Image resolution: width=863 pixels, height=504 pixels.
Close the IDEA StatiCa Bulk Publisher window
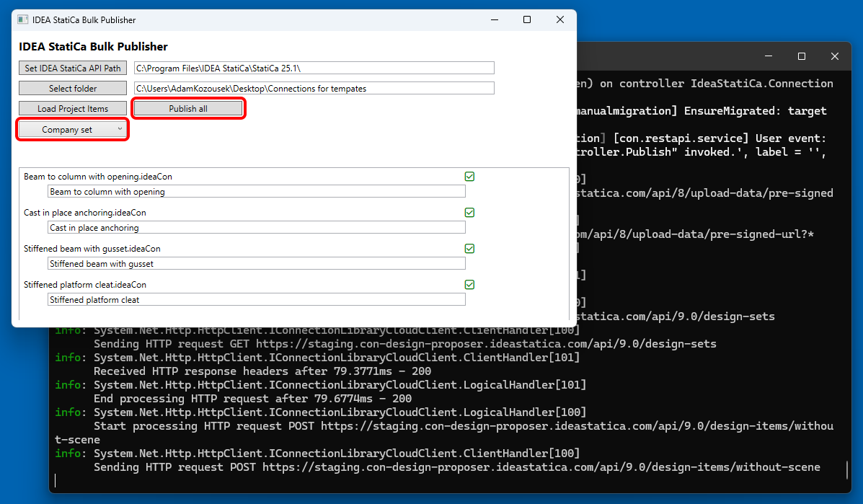(x=560, y=20)
